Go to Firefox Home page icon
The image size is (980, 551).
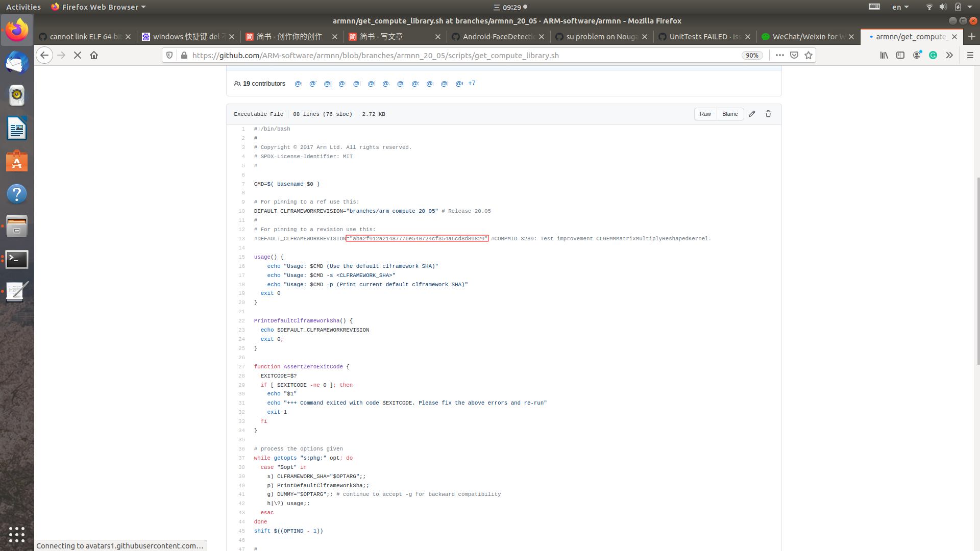94,55
